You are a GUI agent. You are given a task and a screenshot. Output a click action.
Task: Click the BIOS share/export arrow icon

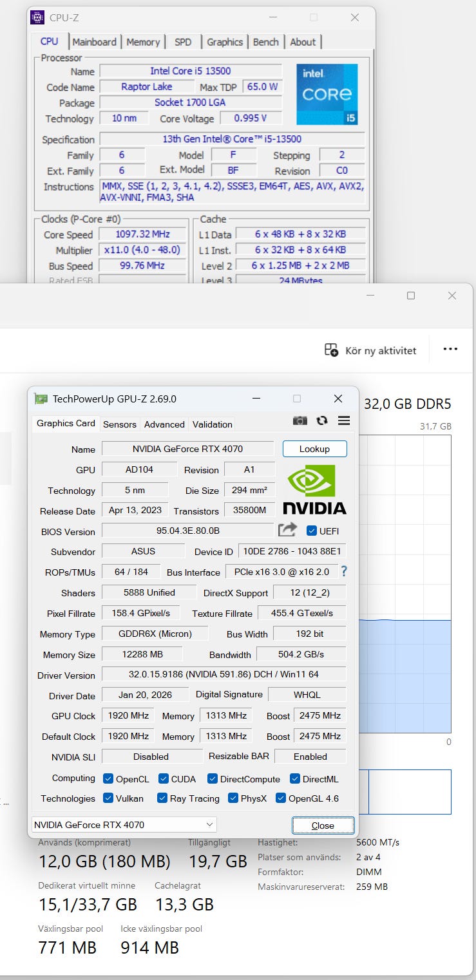point(288,530)
